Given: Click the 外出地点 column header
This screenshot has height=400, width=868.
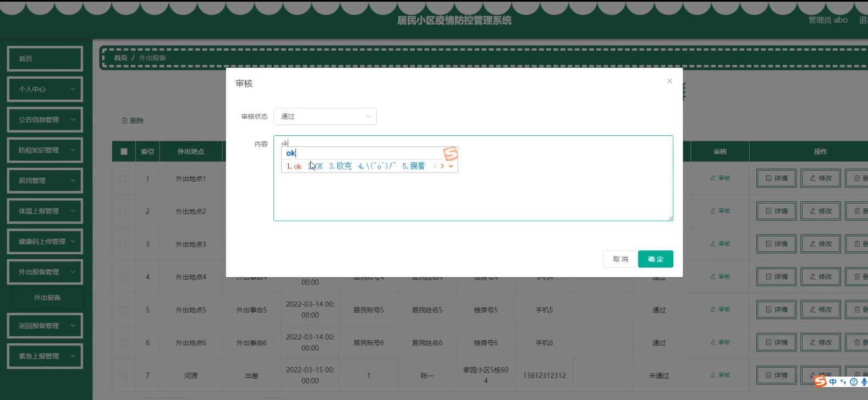Looking at the screenshot, I should tap(191, 152).
